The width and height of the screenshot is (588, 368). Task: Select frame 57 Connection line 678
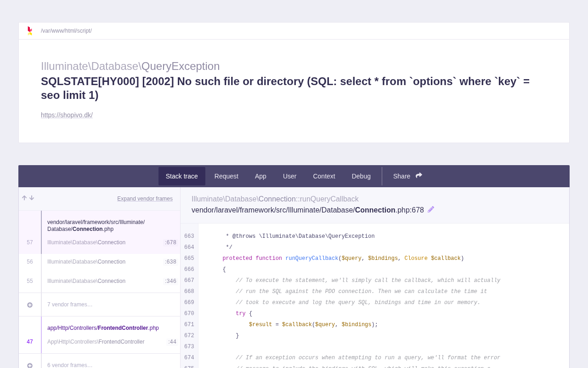99,232
